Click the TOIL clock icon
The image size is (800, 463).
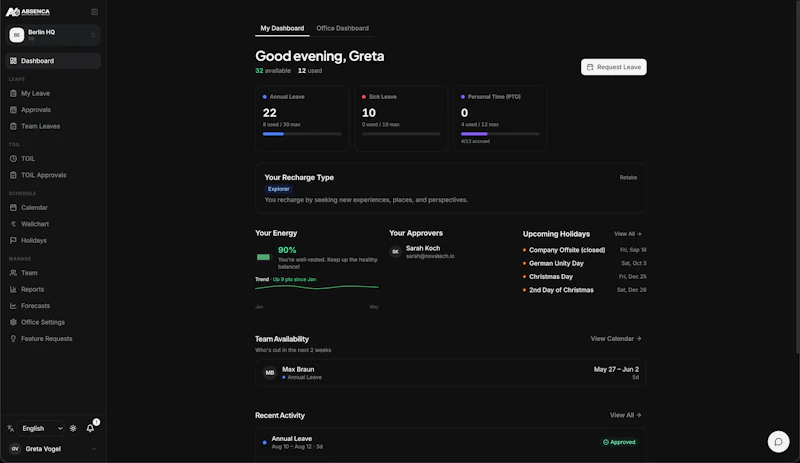coord(13,159)
